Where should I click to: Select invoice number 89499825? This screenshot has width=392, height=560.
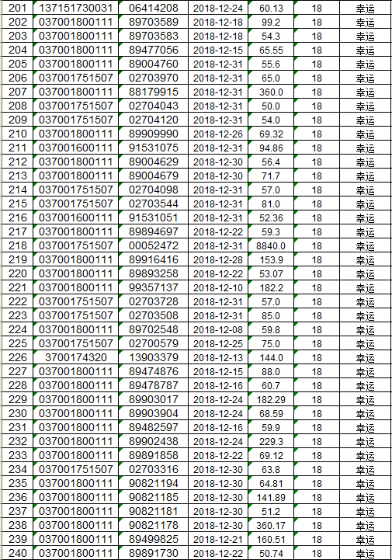153,539
